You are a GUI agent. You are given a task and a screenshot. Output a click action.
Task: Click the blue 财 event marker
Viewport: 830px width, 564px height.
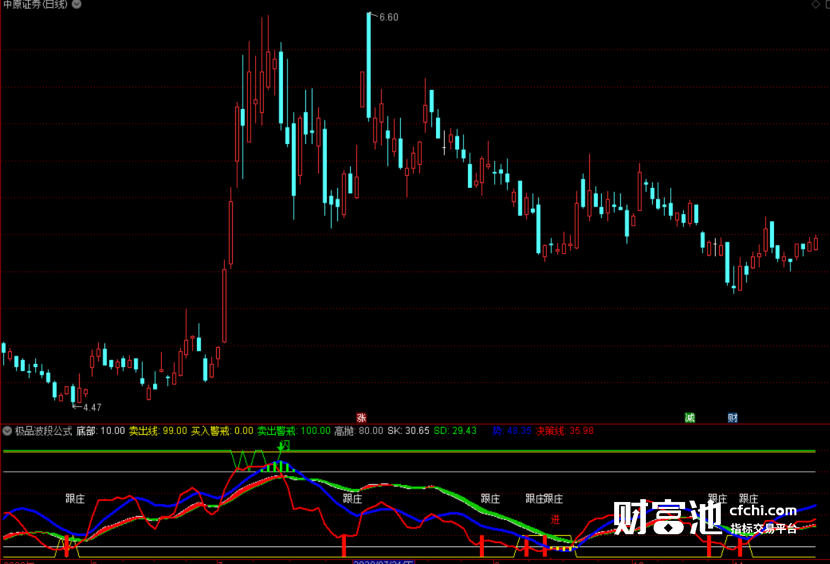pyautogui.click(x=733, y=418)
